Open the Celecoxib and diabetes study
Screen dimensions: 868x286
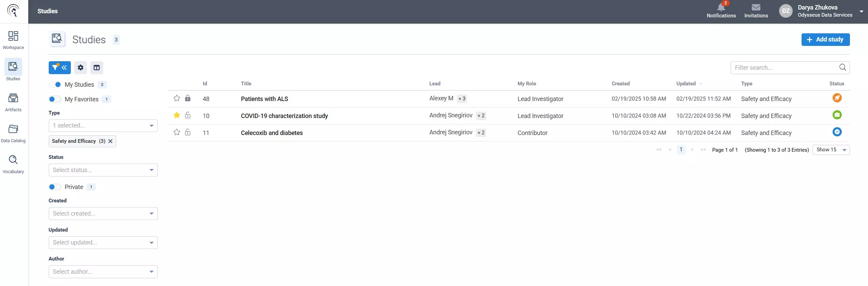click(x=272, y=133)
